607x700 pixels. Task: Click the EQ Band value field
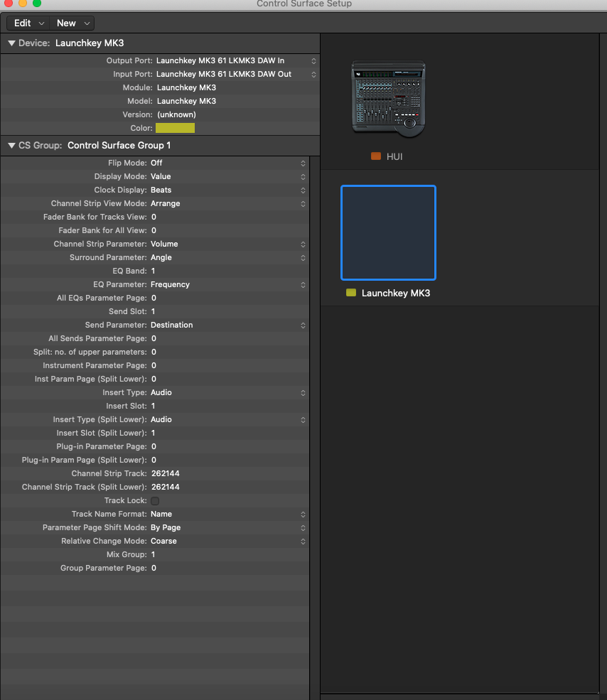(154, 271)
